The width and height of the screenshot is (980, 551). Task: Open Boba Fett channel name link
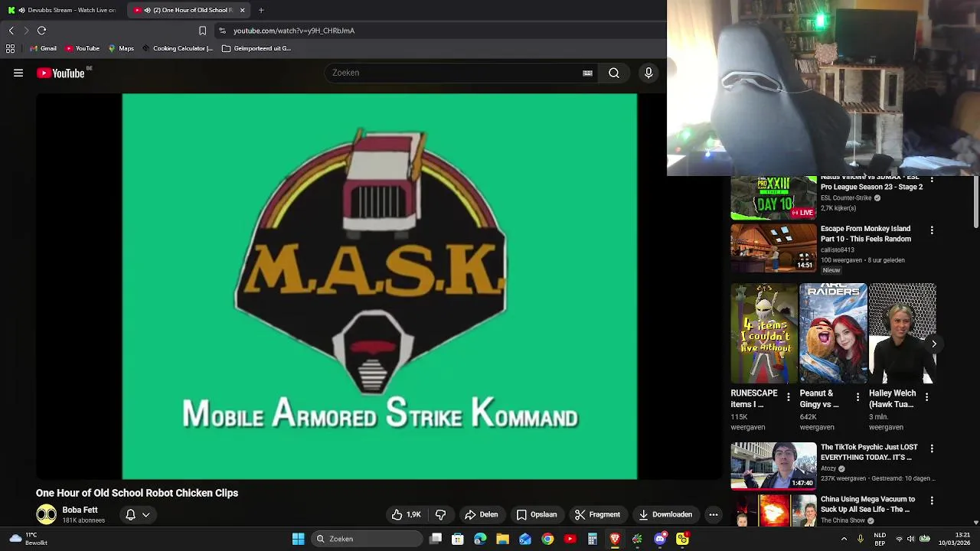point(80,510)
